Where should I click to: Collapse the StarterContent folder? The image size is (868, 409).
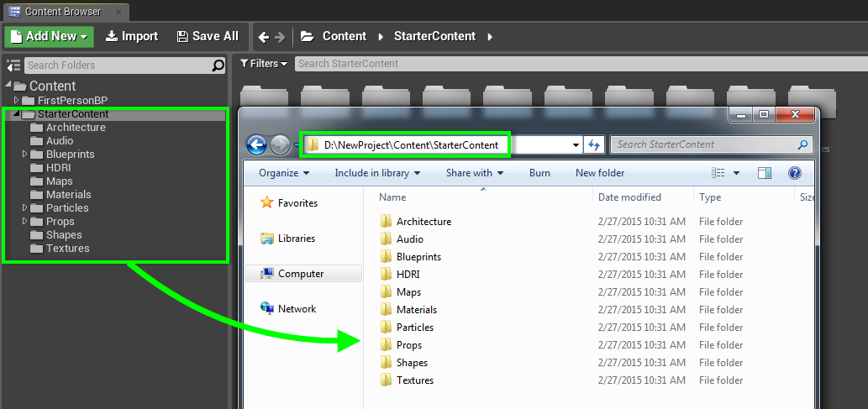point(17,114)
